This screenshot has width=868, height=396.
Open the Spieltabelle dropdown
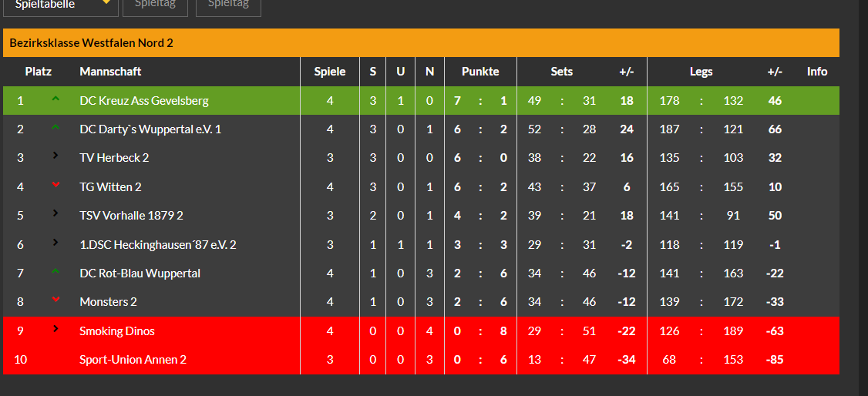click(x=61, y=5)
